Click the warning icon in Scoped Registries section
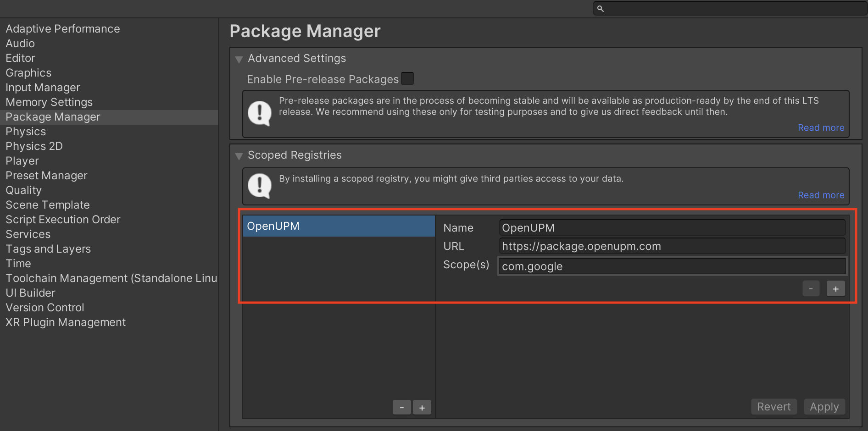Image resolution: width=868 pixels, height=431 pixels. pos(259,186)
